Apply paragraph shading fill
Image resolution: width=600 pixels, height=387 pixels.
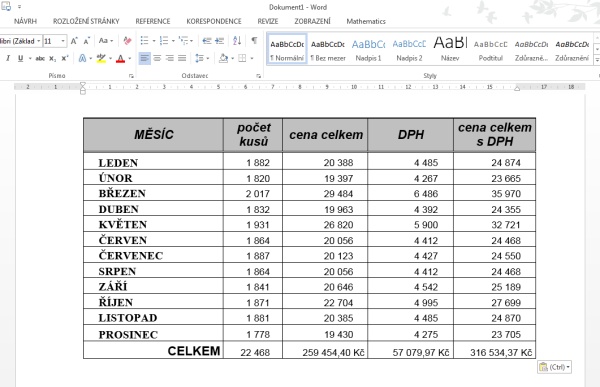(223, 58)
